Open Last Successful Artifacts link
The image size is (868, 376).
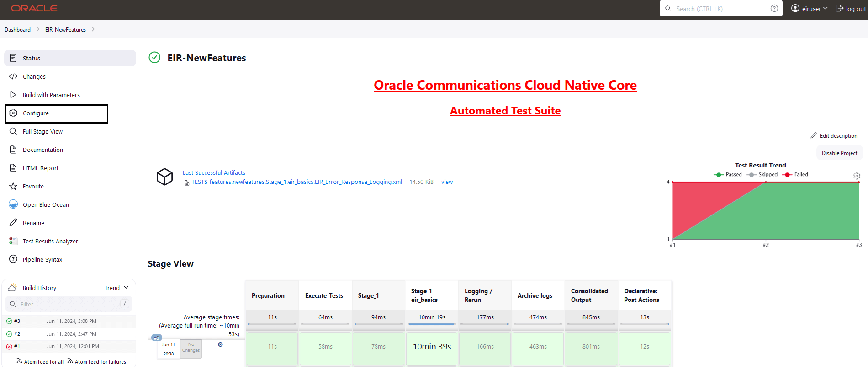214,172
